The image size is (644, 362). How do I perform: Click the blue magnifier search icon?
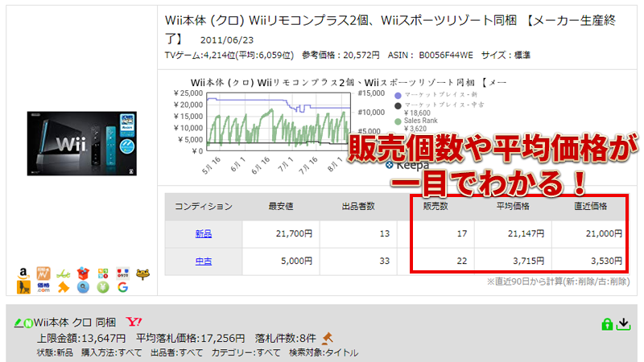click(83, 287)
